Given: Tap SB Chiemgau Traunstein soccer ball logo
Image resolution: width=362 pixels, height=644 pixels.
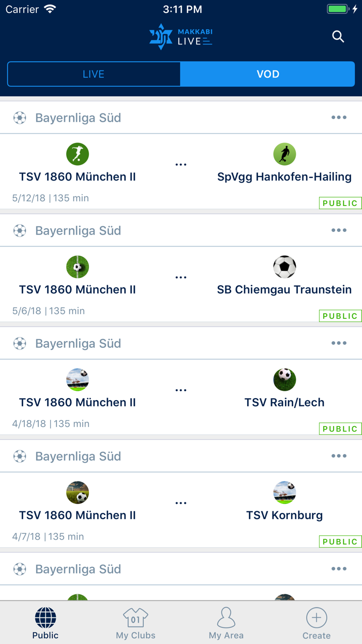Looking at the screenshot, I should pos(284,267).
